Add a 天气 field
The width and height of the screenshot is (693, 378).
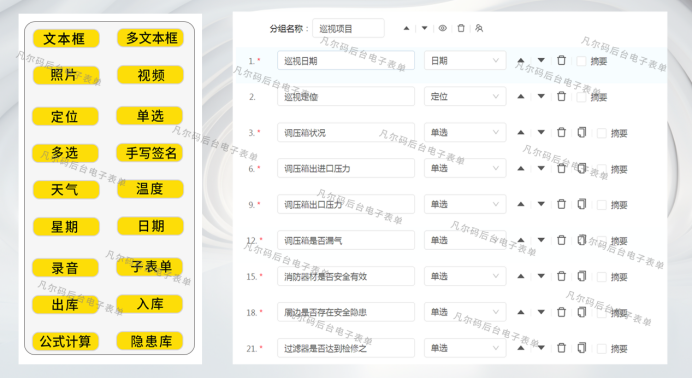click(x=66, y=190)
